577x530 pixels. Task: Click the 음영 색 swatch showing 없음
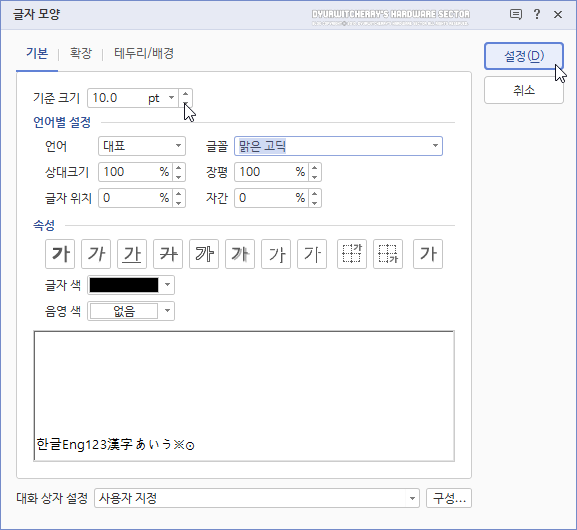pos(124,311)
